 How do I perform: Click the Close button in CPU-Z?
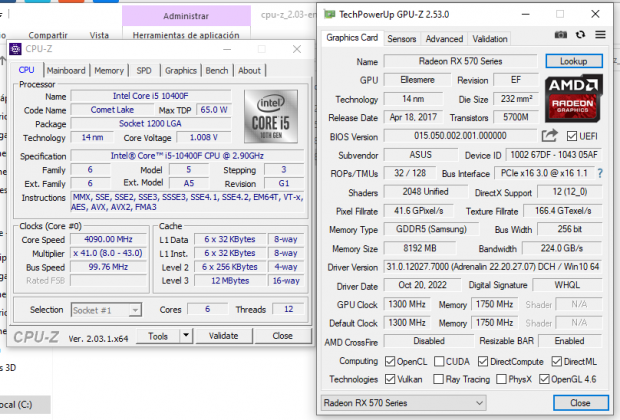click(282, 336)
